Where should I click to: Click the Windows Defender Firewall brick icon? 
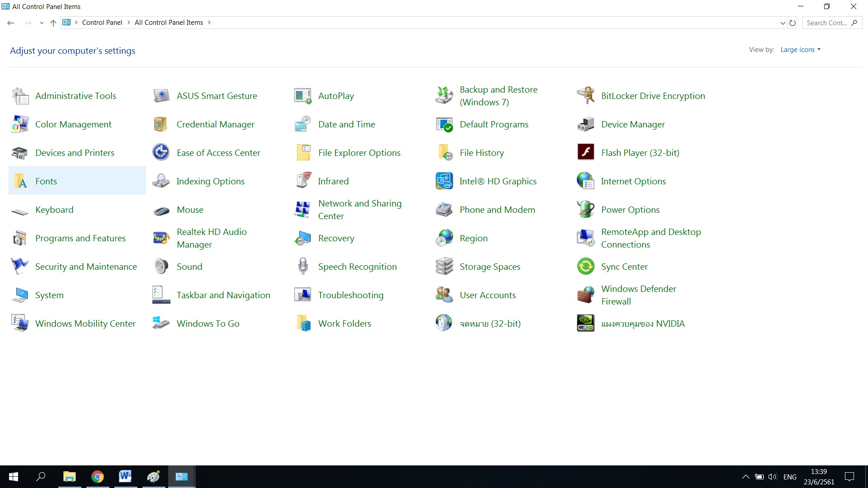[586, 295]
